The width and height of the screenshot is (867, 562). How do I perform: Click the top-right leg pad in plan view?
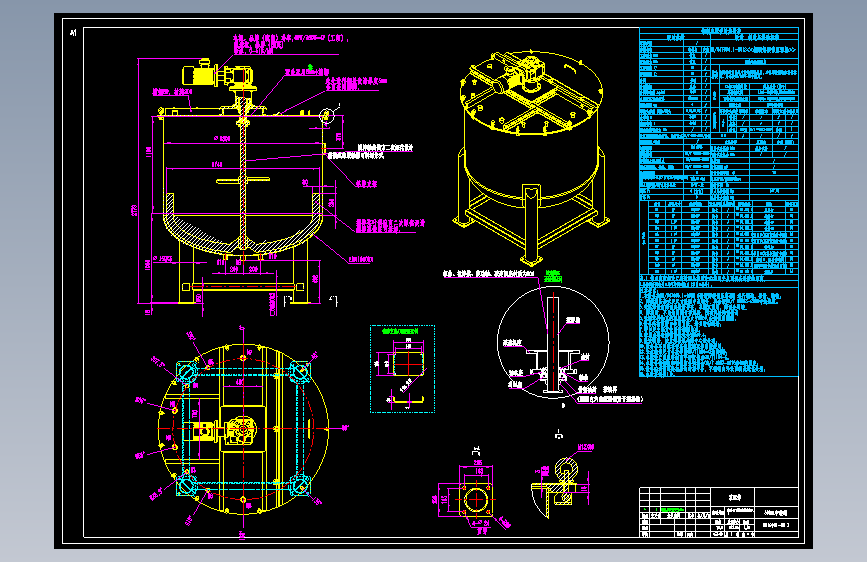click(300, 372)
